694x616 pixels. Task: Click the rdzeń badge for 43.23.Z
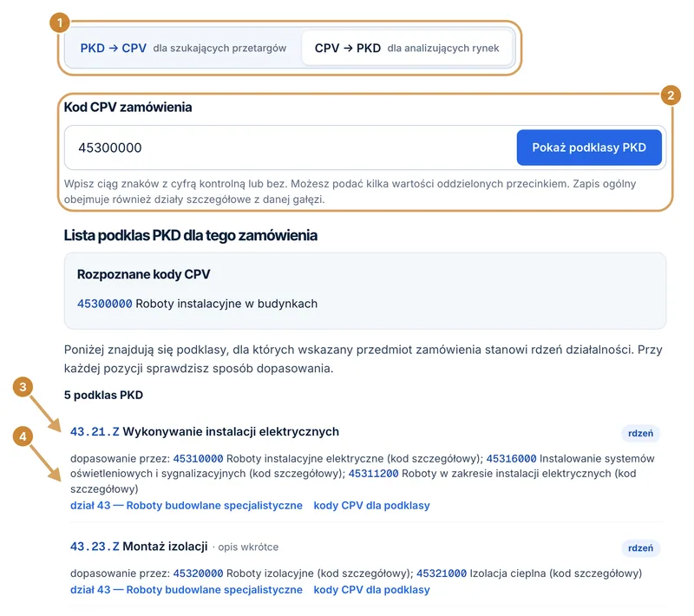(640, 547)
